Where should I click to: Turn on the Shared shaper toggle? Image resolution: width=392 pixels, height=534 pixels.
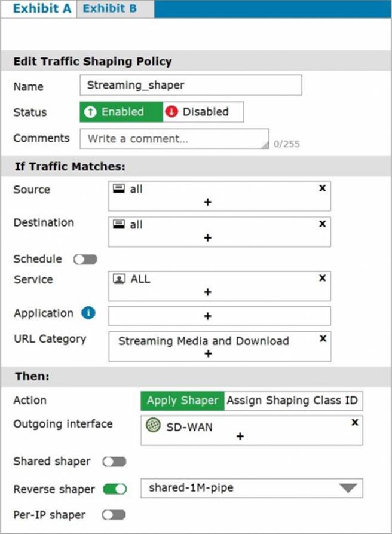tap(114, 462)
